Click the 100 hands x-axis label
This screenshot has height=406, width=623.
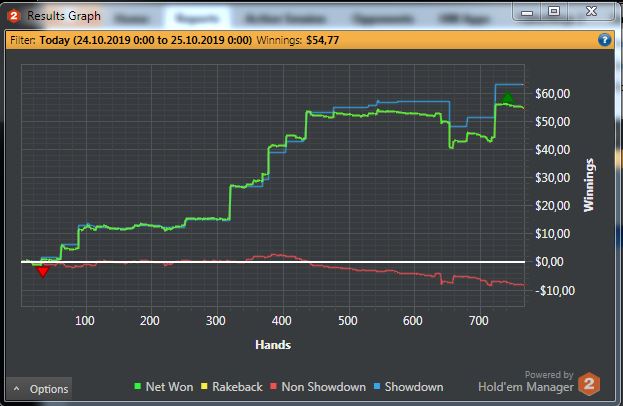(85, 321)
